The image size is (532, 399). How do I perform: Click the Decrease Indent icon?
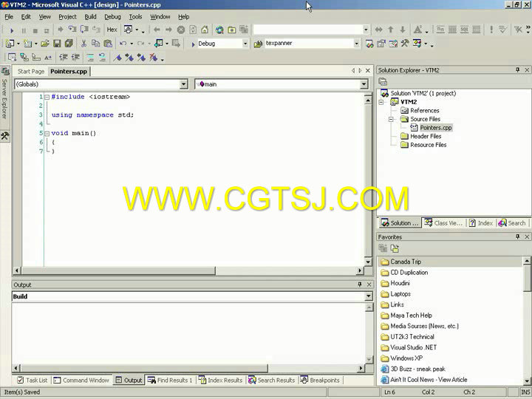63,58
